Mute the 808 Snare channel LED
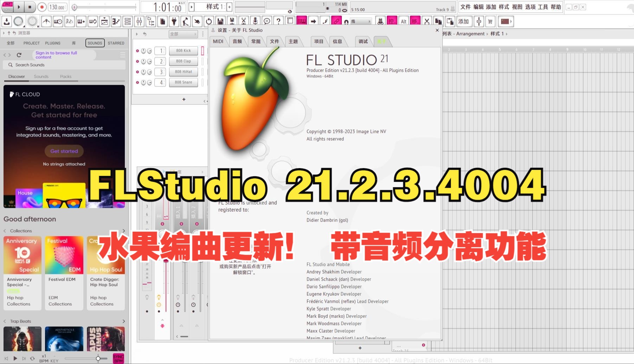634x364 pixels. [137, 82]
